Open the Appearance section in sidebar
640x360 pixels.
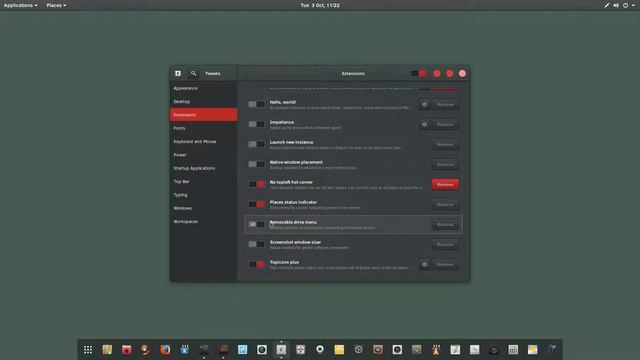[x=203, y=88]
